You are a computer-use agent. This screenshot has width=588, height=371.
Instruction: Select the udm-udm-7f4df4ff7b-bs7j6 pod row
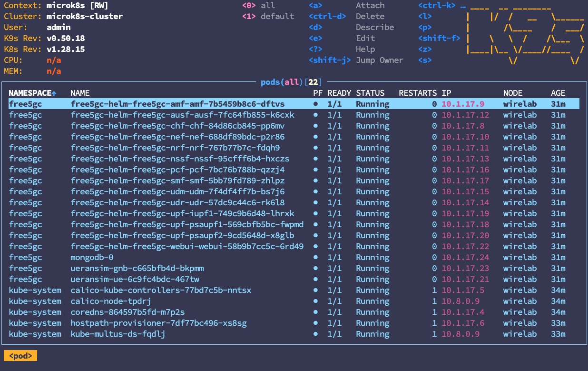(294, 191)
